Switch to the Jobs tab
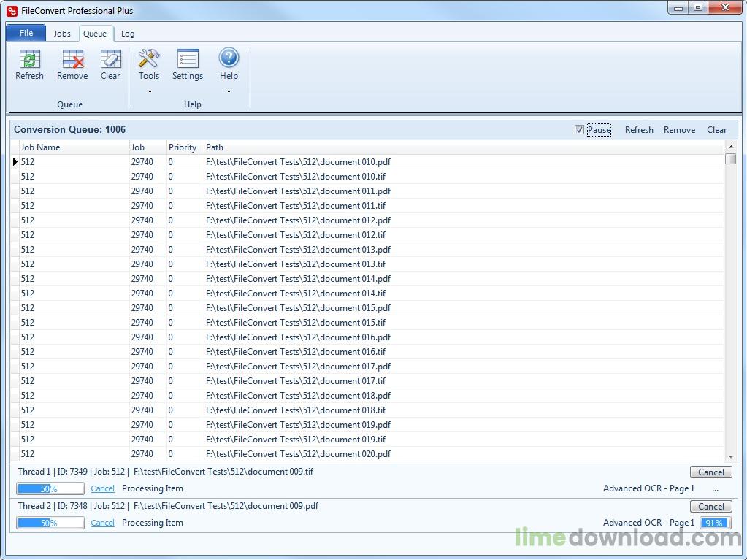This screenshot has height=560, width=747. click(62, 34)
